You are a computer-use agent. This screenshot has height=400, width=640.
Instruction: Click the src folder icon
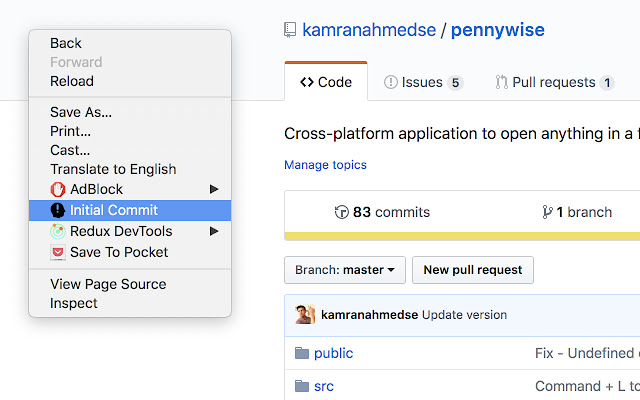pyautogui.click(x=302, y=386)
